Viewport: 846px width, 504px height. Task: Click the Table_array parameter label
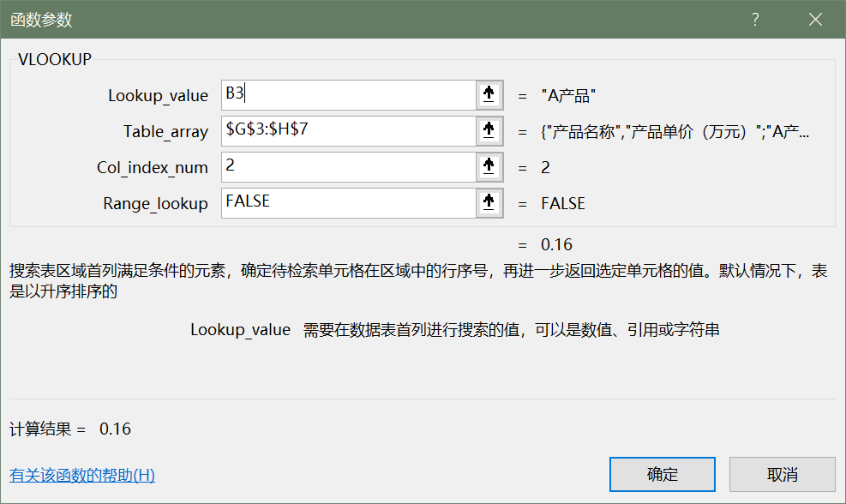point(165,132)
